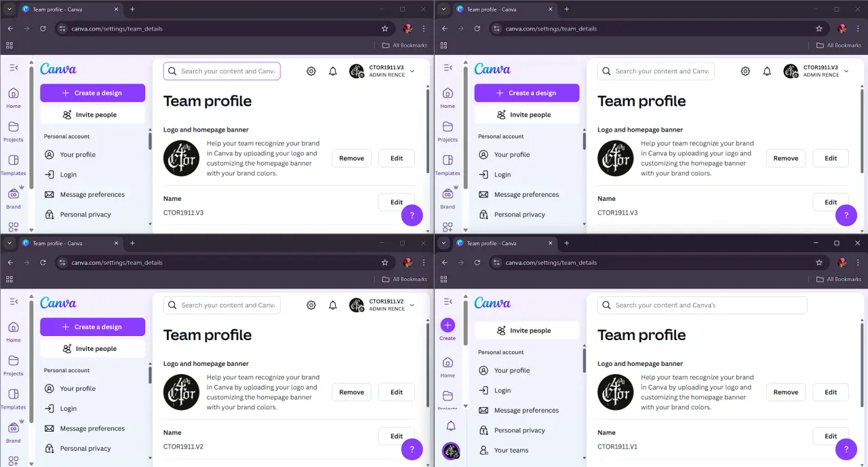868x467 pixels.
Task: Open Brand in bottom-left window sidebar
Action: 14,432
